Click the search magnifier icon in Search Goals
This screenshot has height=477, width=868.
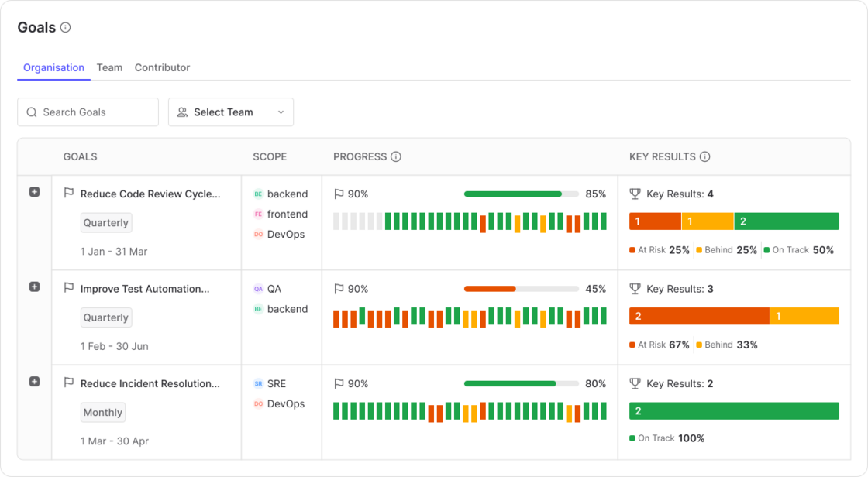point(32,112)
